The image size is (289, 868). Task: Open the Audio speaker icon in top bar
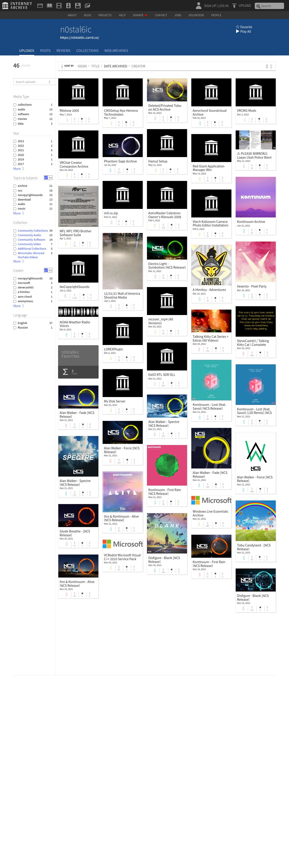pos(68,6)
